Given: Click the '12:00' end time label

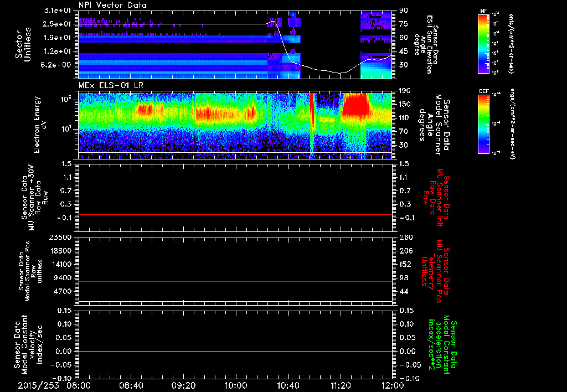Looking at the screenshot, I should pyautogui.click(x=393, y=385).
